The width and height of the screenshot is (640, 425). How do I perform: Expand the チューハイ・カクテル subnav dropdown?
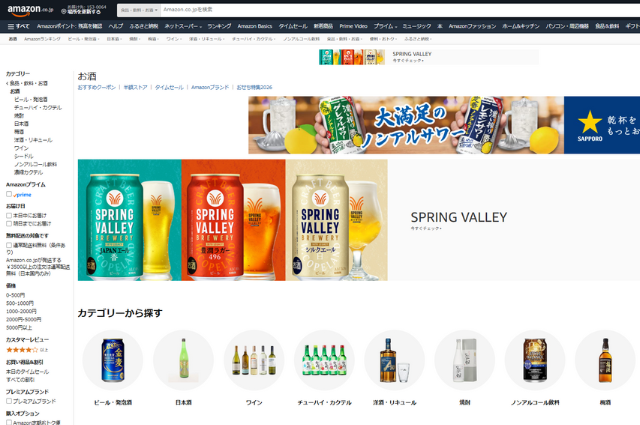(x=254, y=39)
